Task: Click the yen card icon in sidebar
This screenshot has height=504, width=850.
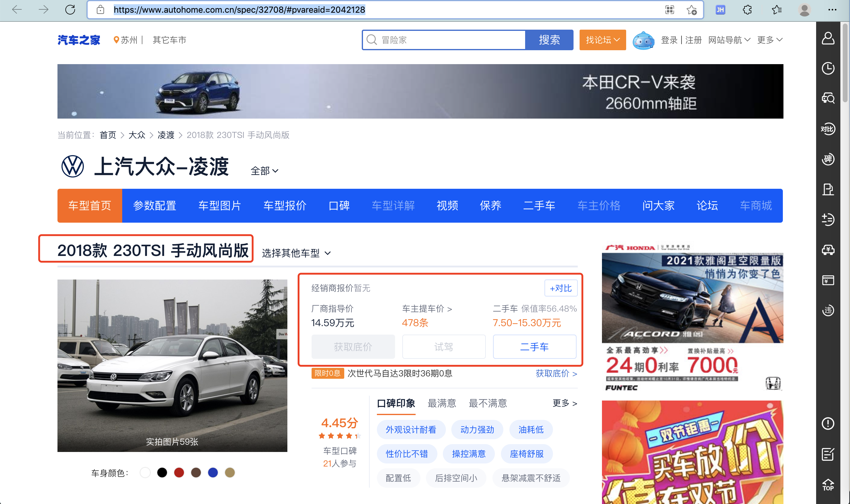Action: point(828,280)
